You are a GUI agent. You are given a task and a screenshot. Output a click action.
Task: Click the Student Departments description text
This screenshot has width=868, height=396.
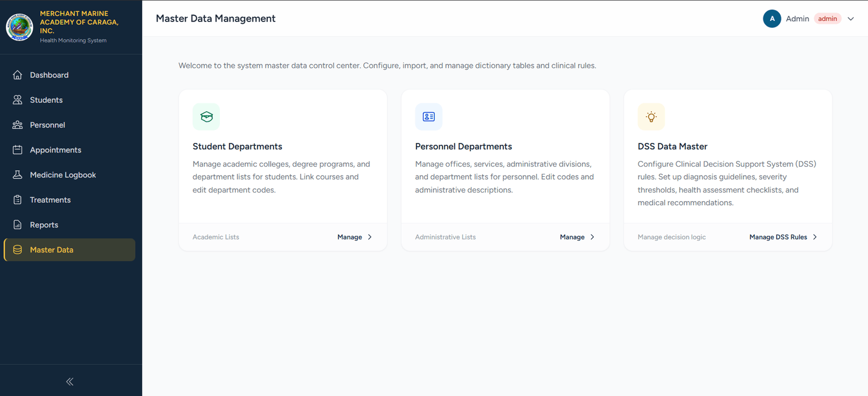click(281, 177)
